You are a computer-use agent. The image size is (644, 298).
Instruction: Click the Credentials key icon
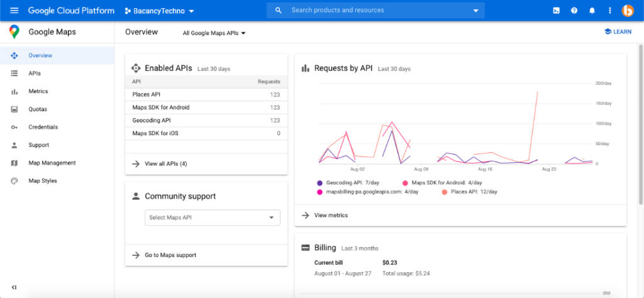(14, 127)
